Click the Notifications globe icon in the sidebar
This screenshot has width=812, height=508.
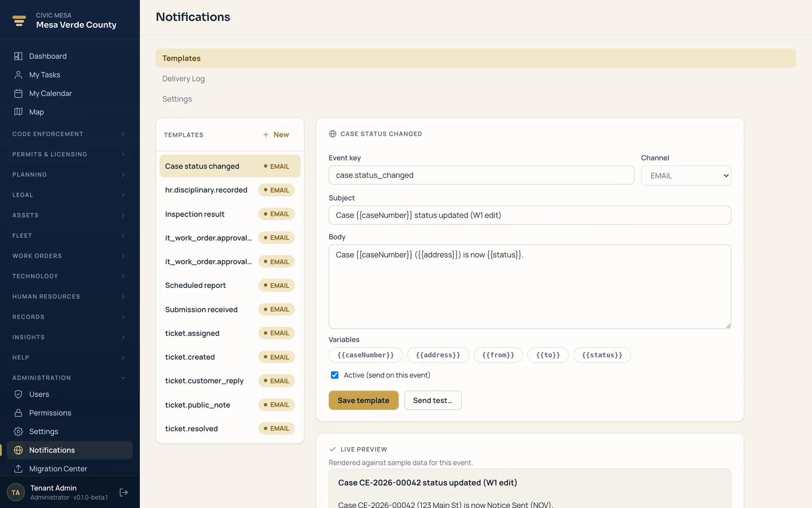18,450
